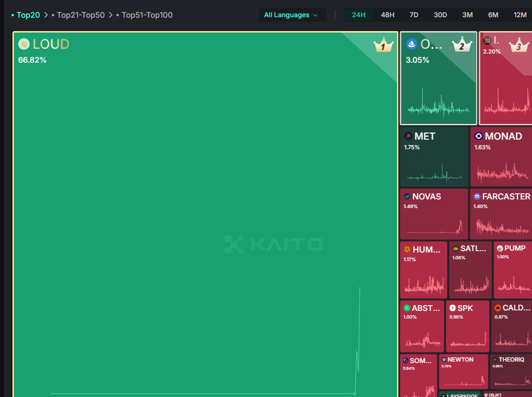Open the LAYEREDGE tile label
The image size is (532, 397).
pyautogui.click(x=462, y=395)
